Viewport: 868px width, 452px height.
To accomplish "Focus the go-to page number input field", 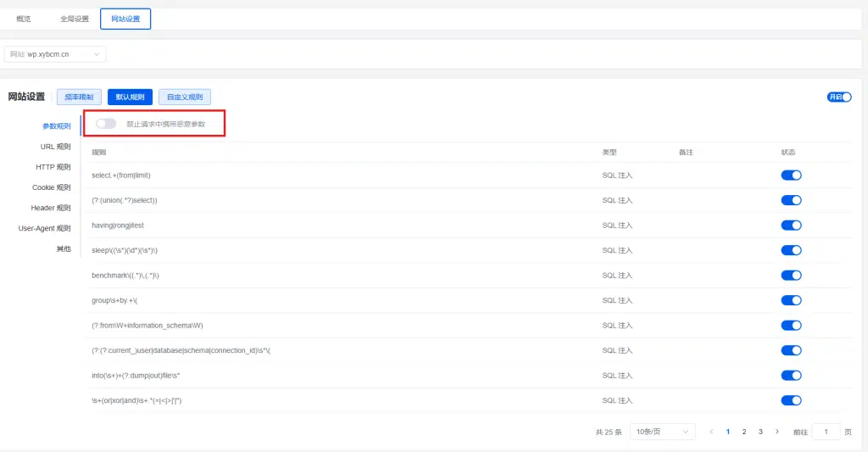I will coord(826,432).
